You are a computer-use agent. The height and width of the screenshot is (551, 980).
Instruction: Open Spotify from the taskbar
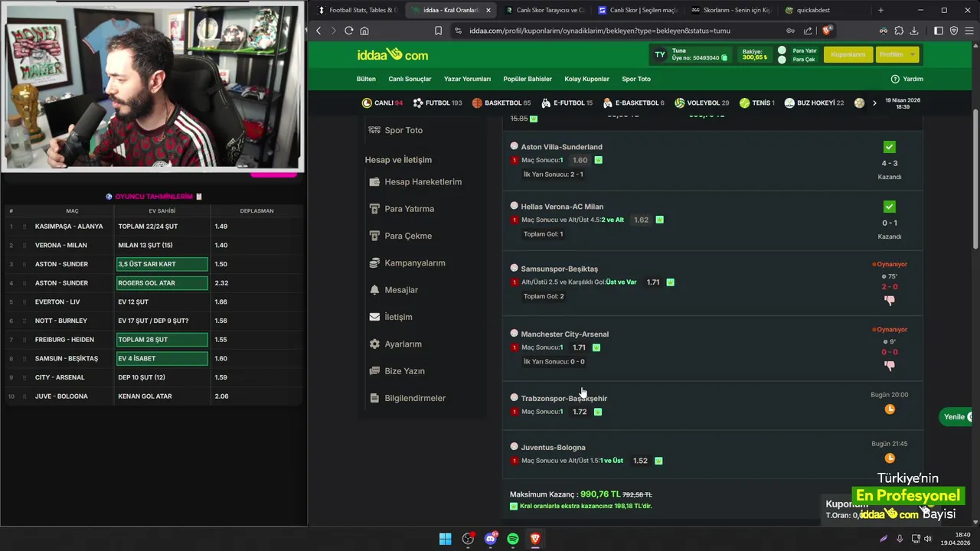513,539
